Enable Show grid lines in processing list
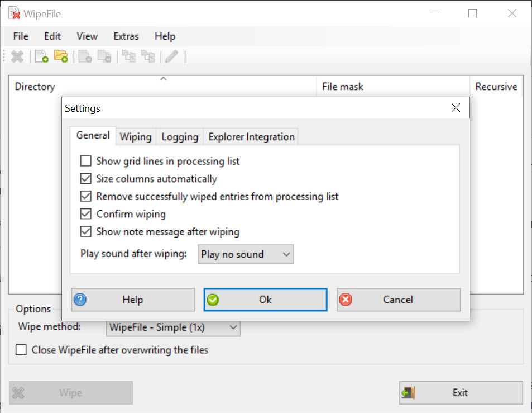532x413 pixels. click(86, 160)
